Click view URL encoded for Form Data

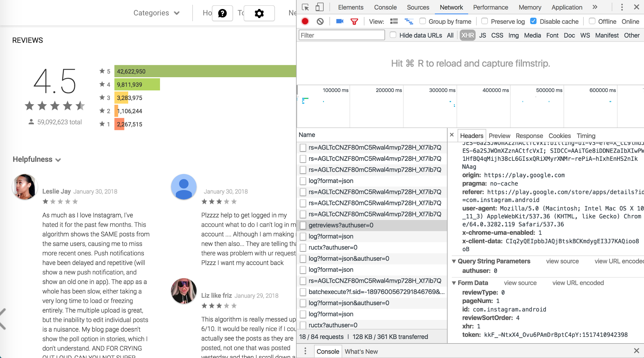point(578,283)
